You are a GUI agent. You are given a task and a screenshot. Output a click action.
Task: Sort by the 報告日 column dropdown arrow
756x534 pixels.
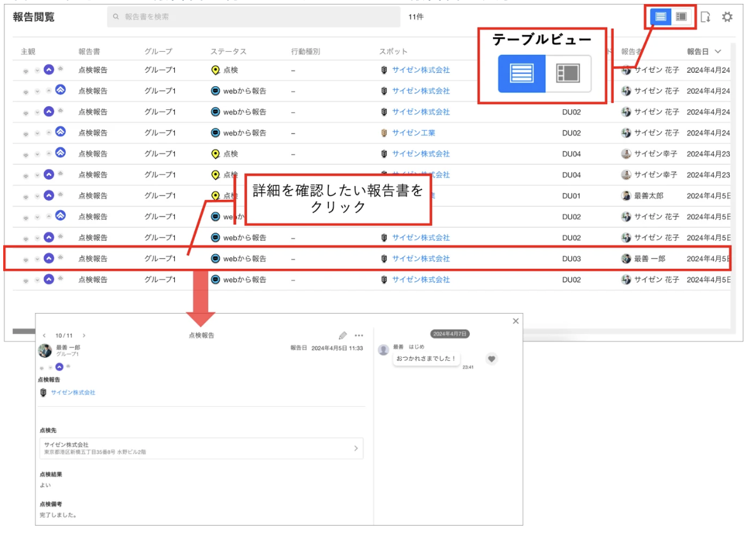718,52
